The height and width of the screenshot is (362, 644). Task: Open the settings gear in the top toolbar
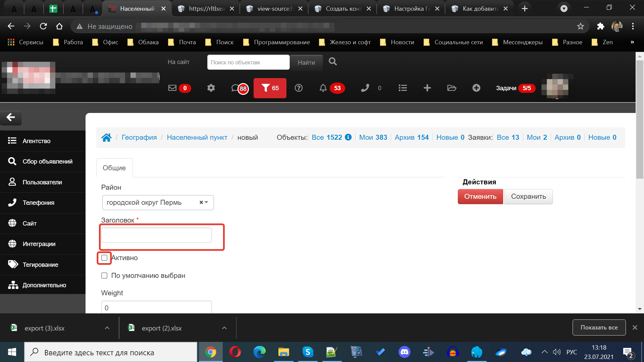pos(211,88)
